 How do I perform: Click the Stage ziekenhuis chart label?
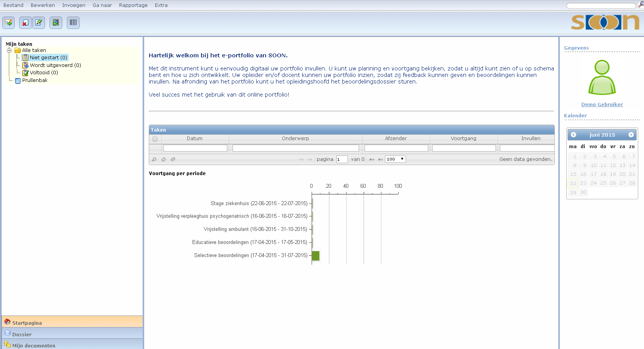click(x=259, y=203)
